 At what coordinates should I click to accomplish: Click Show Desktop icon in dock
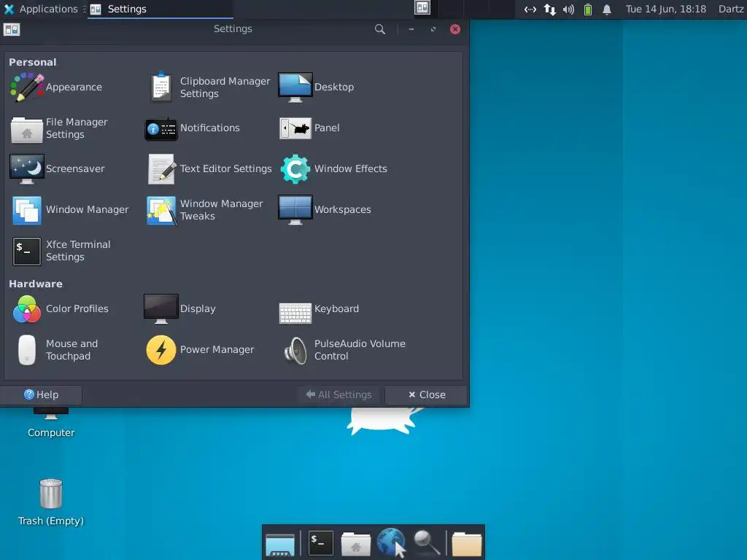280,544
